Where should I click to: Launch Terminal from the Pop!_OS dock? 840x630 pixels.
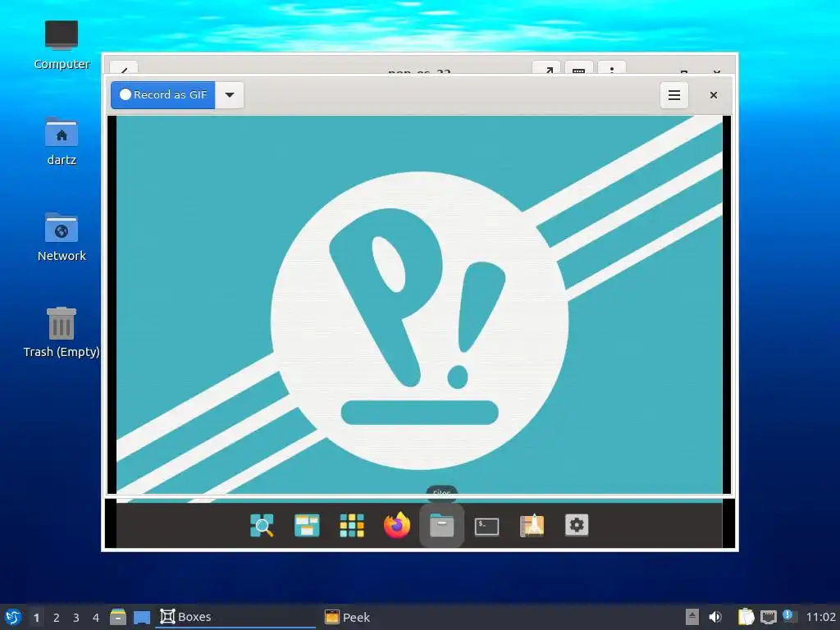tap(487, 526)
